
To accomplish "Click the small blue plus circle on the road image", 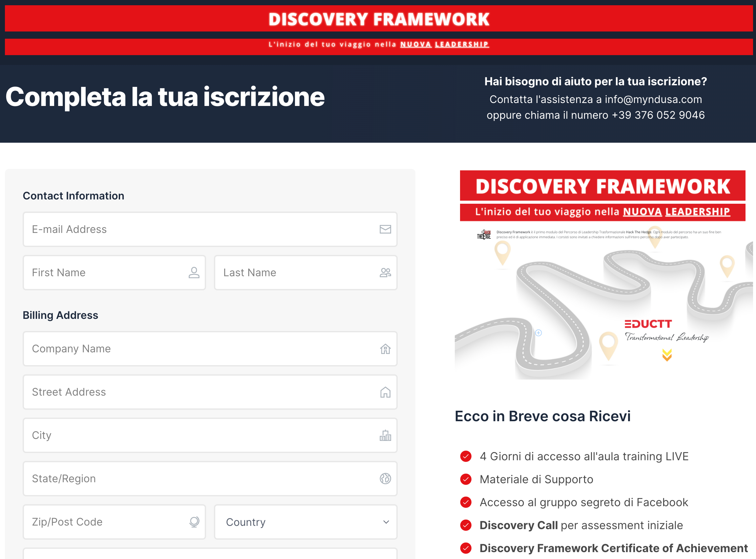I will point(538,333).
